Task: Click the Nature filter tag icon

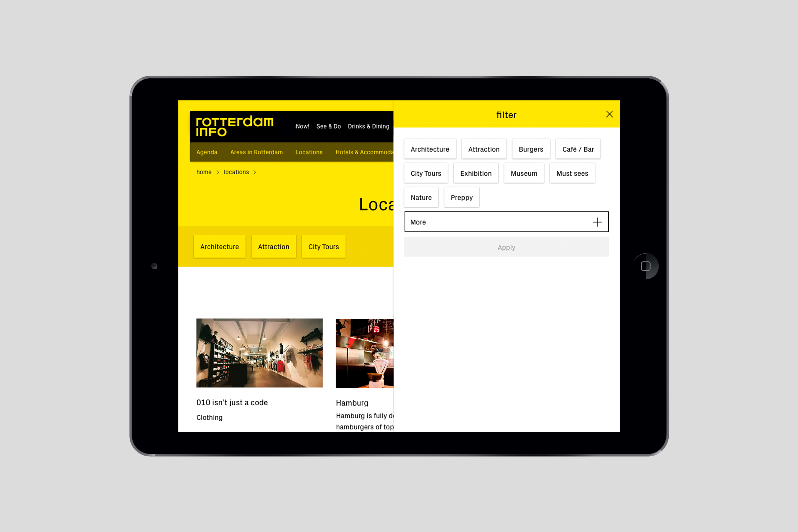Action: [x=421, y=197]
